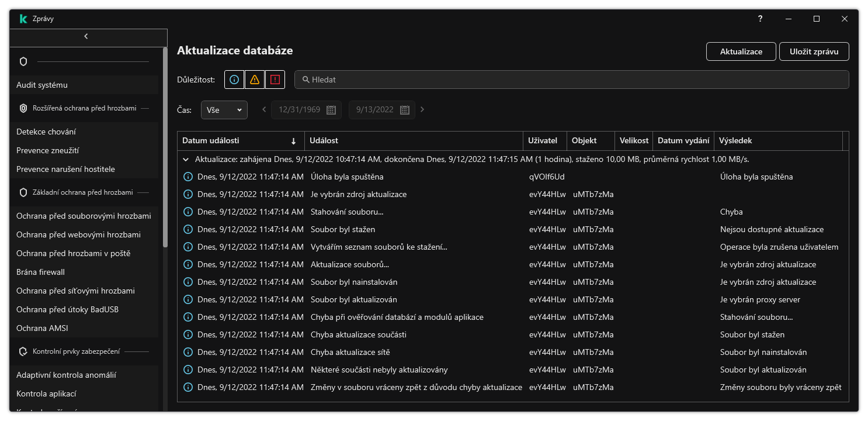Toggle the informational importance filter icon
Image resolution: width=868 pixels, height=421 pixels.
(234, 80)
